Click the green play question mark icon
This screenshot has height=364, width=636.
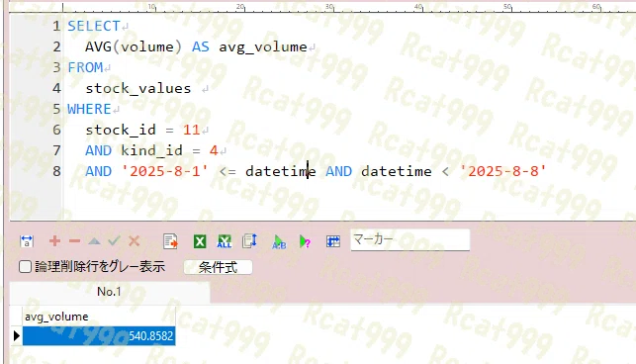point(305,242)
